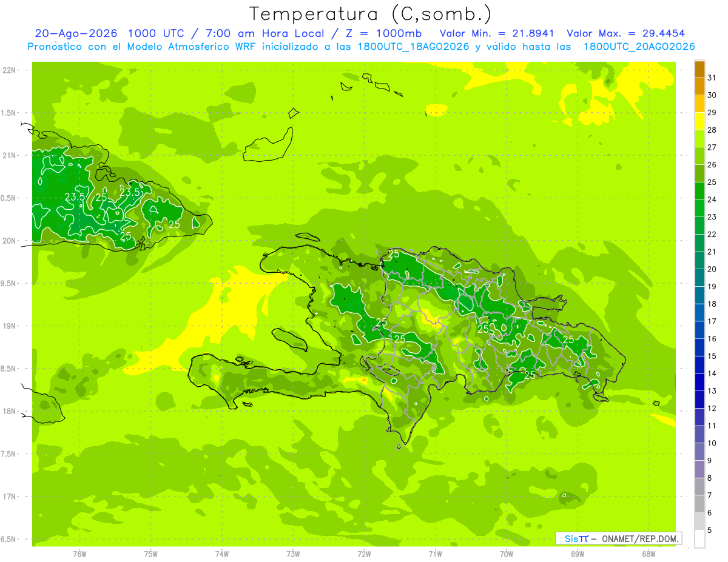Click the legend label '28'
728x562 pixels.
pos(712,130)
